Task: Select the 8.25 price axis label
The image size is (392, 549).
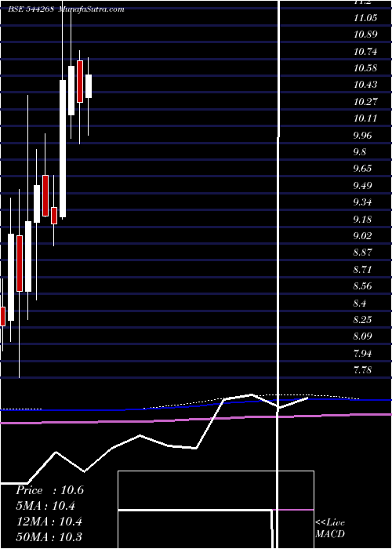Action: point(362,320)
